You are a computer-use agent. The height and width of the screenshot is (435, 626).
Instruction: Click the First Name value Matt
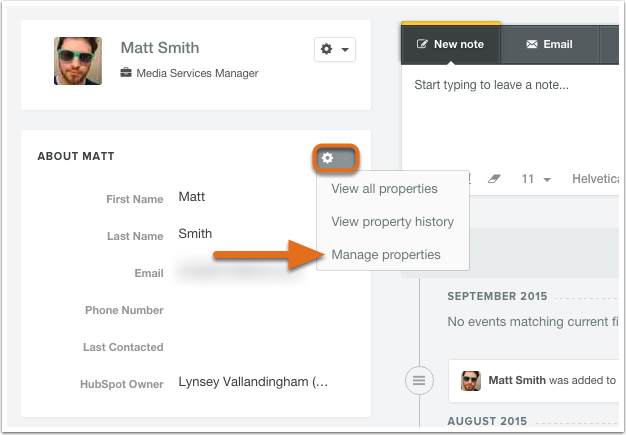click(192, 197)
